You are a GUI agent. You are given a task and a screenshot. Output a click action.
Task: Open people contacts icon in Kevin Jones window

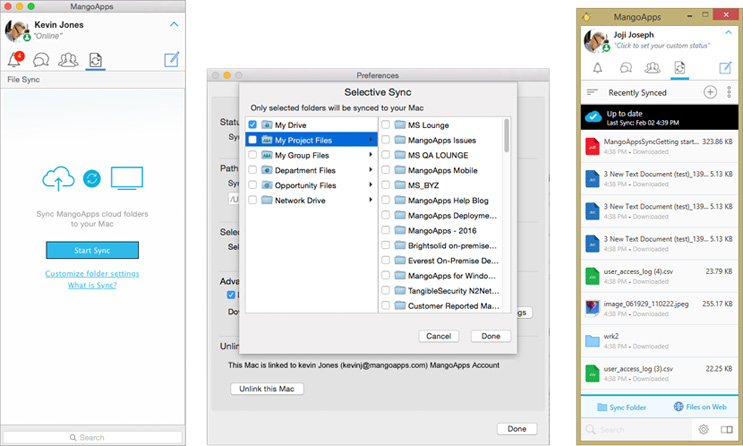68,60
